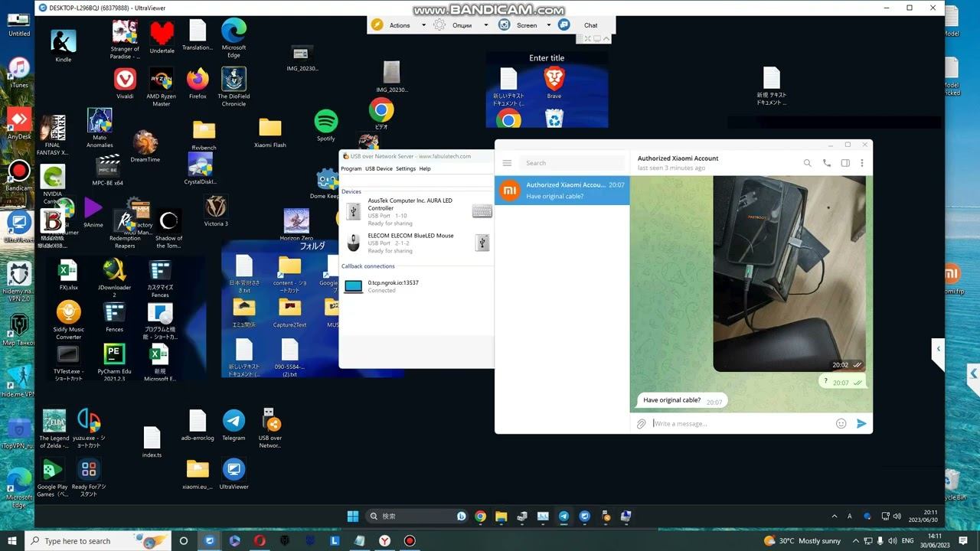Viewport: 980px width, 551px height.
Task: Open Chrome on the remote taskbar
Action: pos(480,517)
